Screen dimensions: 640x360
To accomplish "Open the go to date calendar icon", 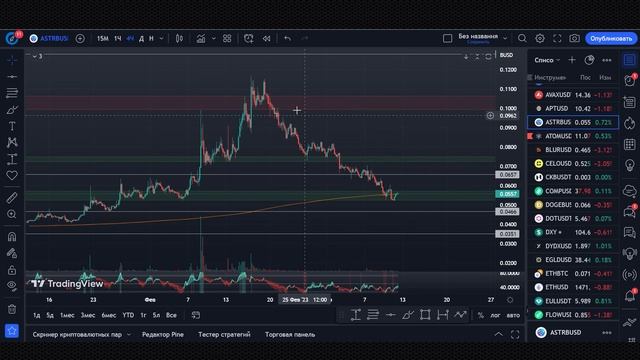I will click(x=196, y=315).
